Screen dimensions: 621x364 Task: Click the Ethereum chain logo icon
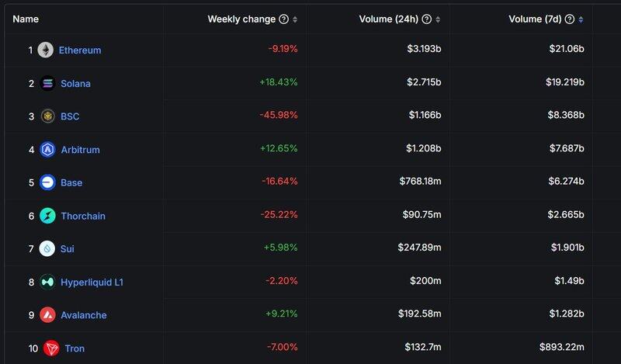pyautogui.click(x=45, y=50)
